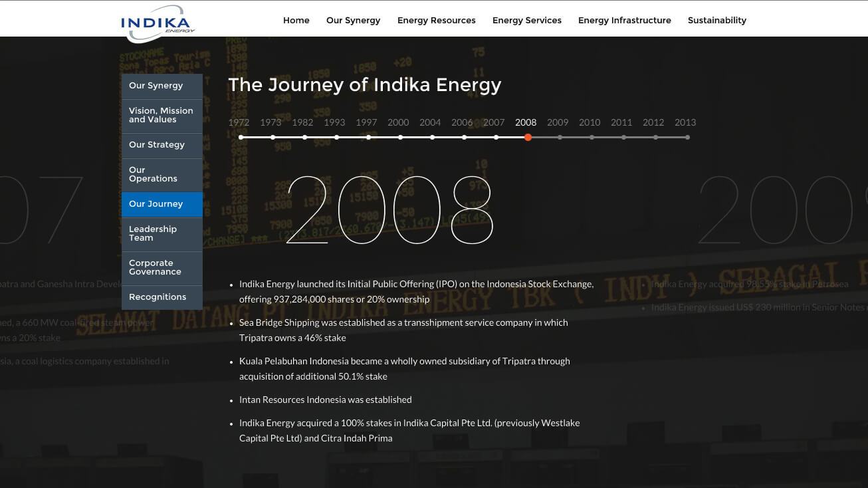Click the faded 200 numeral of the next slide
This screenshot has width=868, height=488.
783,210
